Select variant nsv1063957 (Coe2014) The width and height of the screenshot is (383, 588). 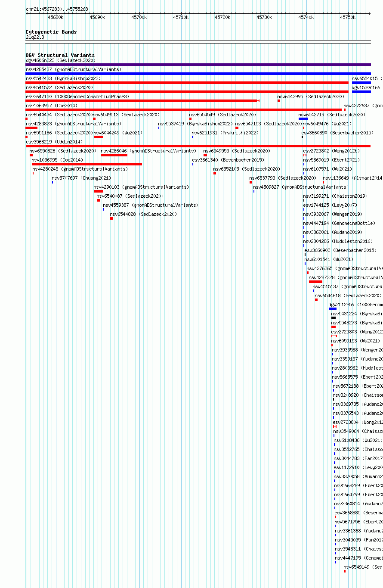[x=51, y=106]
